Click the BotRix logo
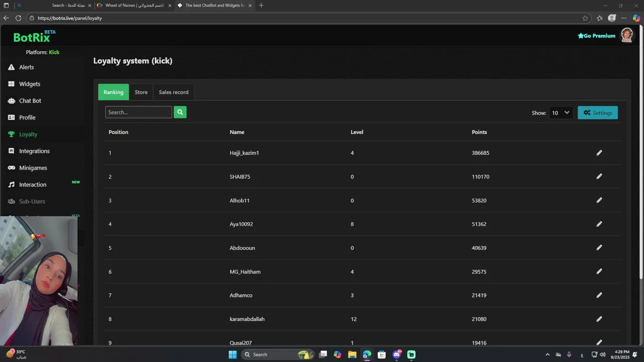 pyautogui.click(x=34, y=36)
